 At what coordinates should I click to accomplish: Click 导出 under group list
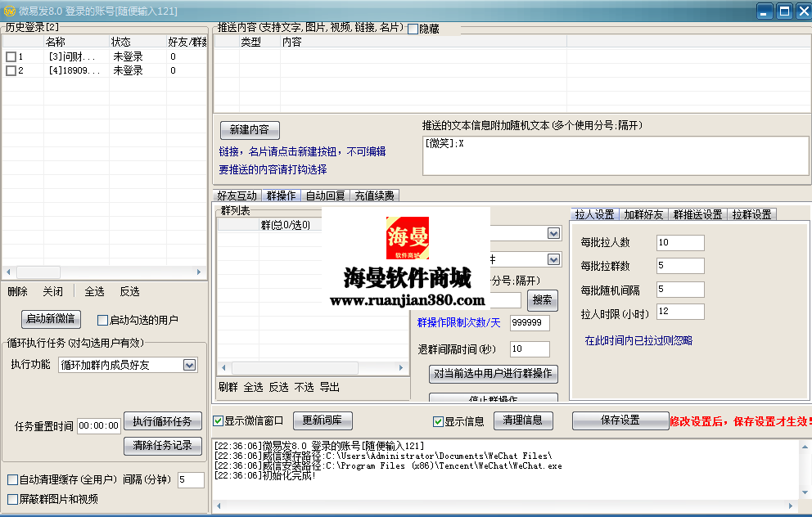329,388
